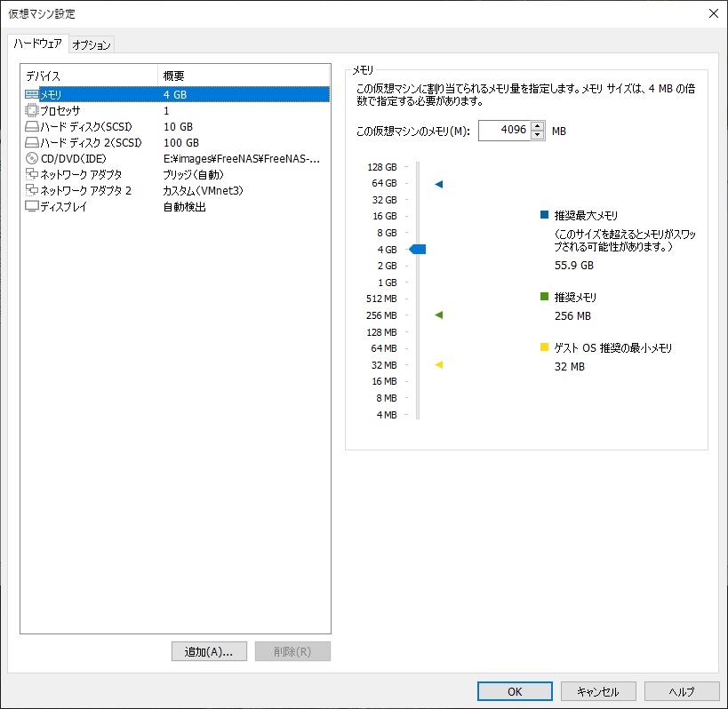Screen dimensions: 728x709
Task: Click the 16 GB slider scale label
Action: pos(385,216)
